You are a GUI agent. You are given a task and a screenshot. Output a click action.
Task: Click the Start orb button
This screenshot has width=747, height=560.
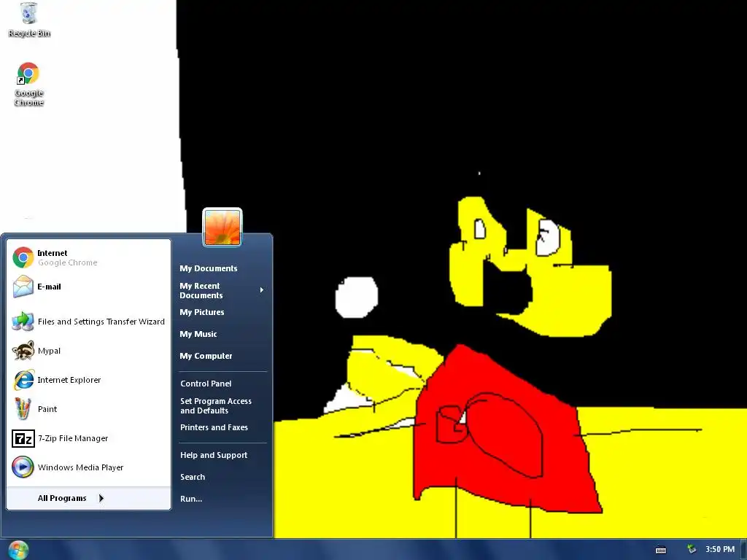[x=18, y=550]
